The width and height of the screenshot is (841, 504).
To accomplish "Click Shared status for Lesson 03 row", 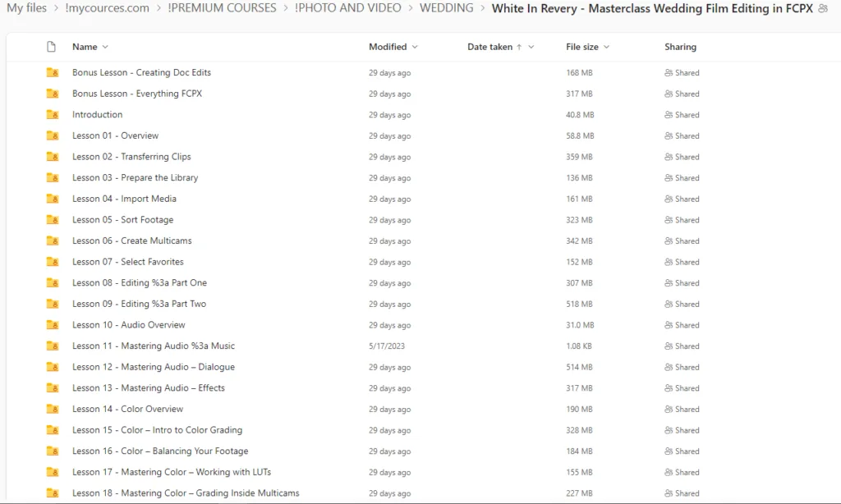I will [682, 178].
